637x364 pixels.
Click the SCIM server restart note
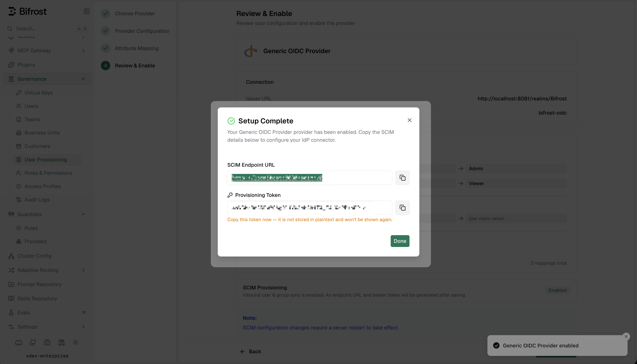[321, 328]
